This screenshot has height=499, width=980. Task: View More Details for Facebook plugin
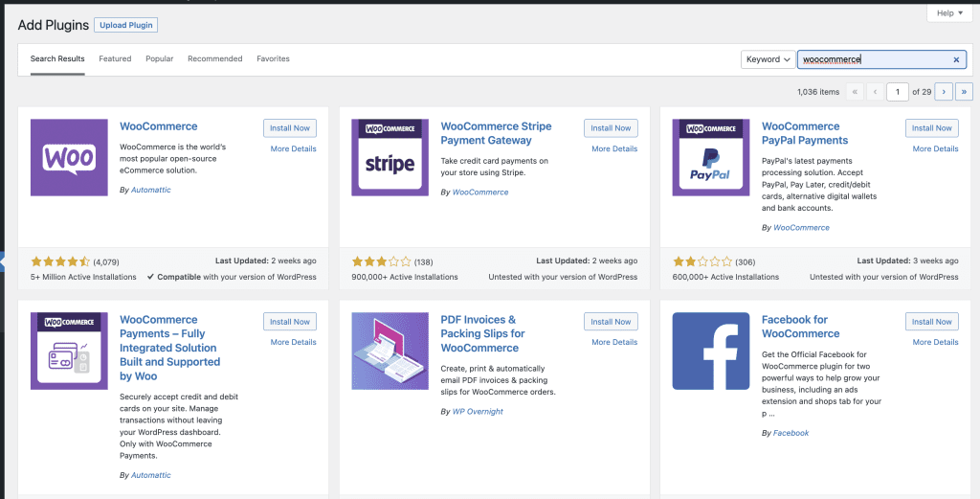pyautogui.click(x=935, y=342)
